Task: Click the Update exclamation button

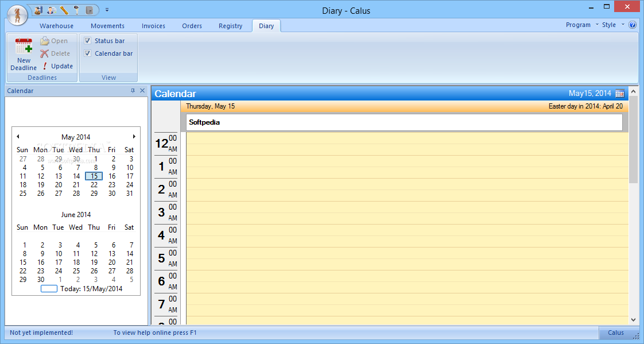Action: (57, 66)
